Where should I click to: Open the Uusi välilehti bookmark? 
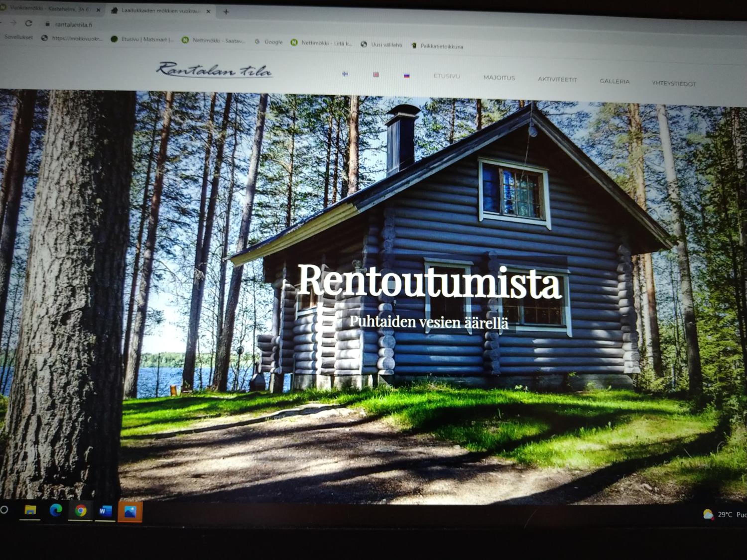[x=381, y=45]
